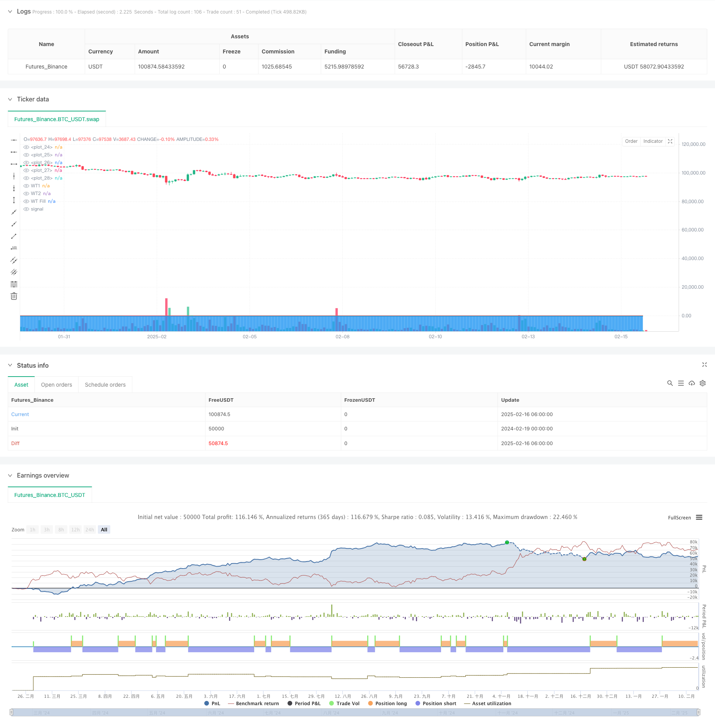
Task: Click the search icon in Status info
Action: (670, 383)
